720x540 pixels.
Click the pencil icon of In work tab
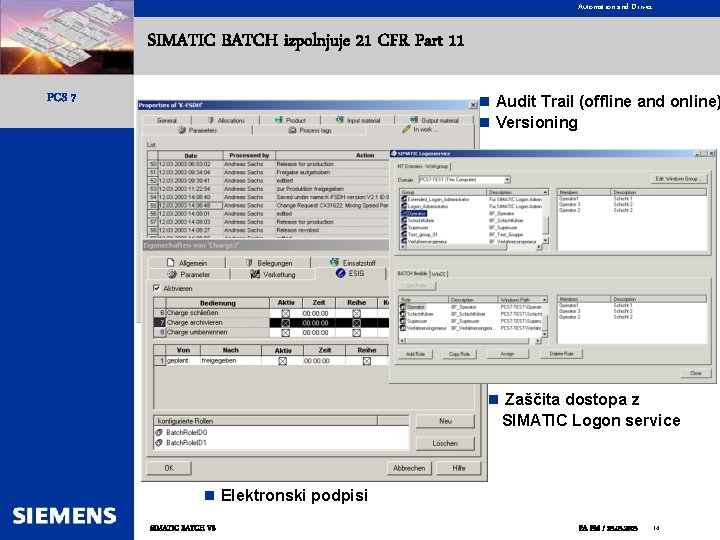pos(406,129)
